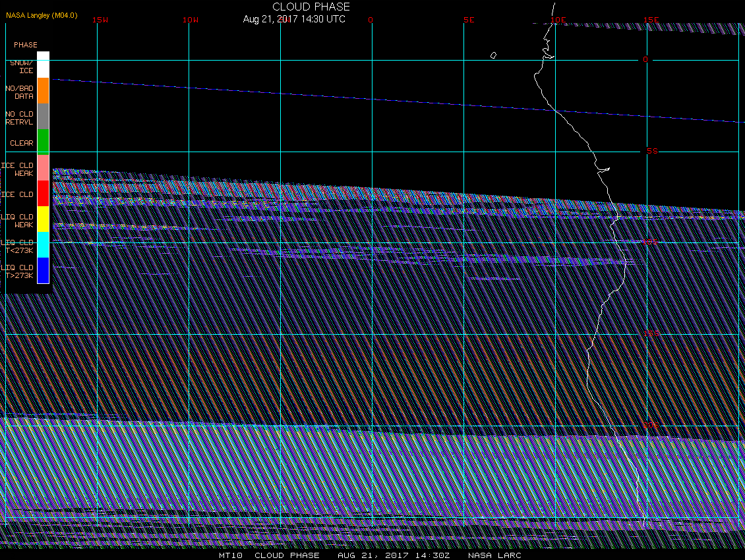
Task: Click the small island outline near 5E
Action: click(493, 55)
